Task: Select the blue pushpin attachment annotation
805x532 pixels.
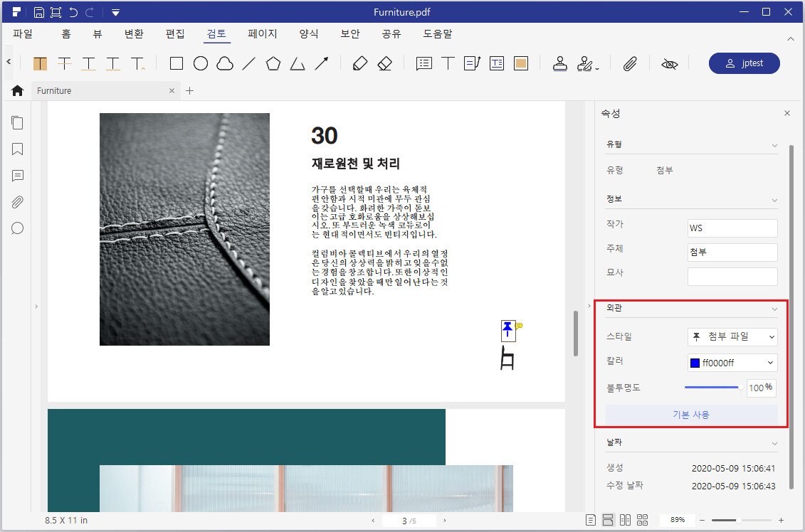Action: point(507,331)
